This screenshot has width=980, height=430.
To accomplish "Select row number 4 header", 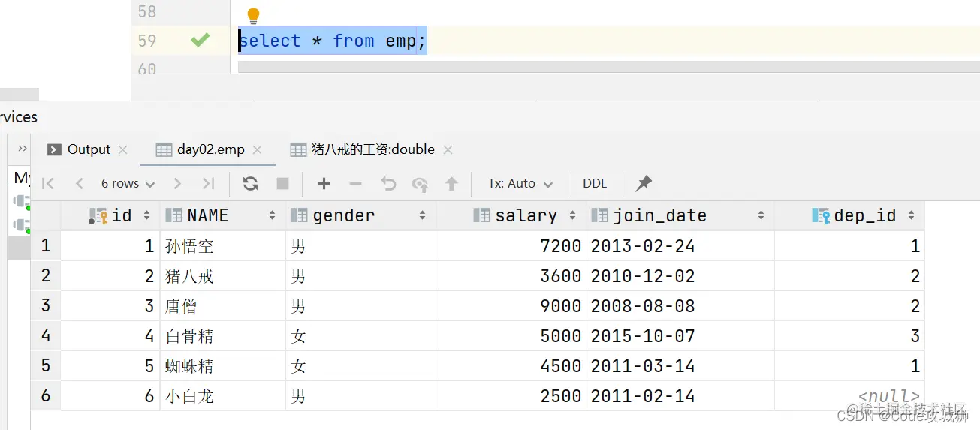I will click(x=46, y=335).
